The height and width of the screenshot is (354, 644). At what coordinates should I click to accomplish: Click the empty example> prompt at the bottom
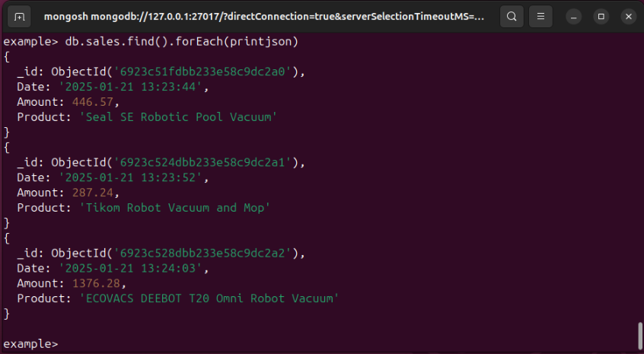pos(30,343)
